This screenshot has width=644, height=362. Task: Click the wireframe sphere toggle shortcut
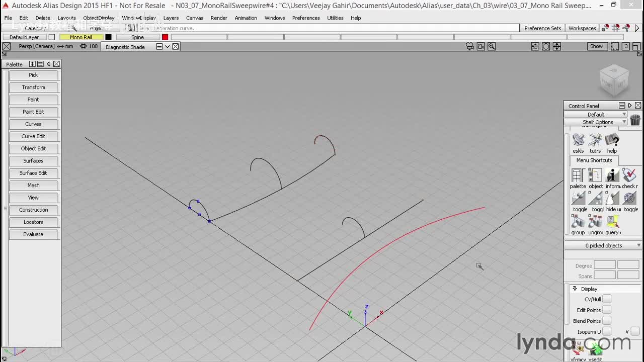pos(630,198)
